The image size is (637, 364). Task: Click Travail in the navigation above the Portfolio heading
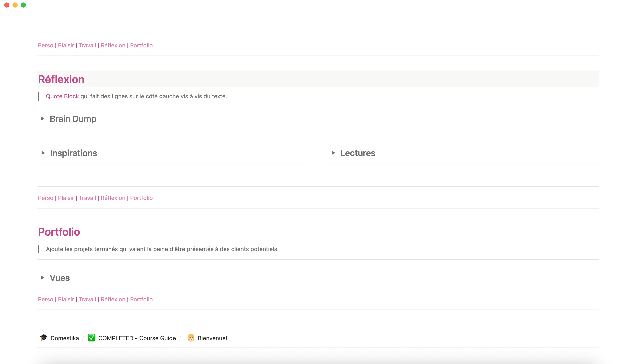pos(87,198)
